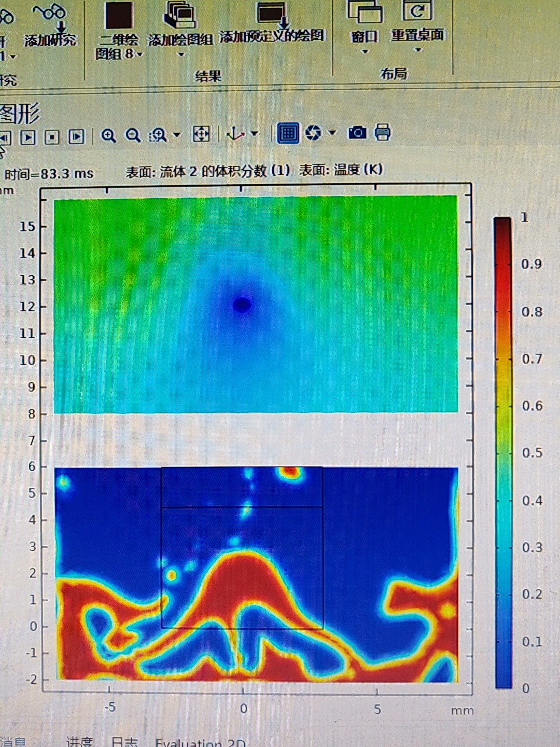Click the axis orientation view icon

click(x=235, y=134)
